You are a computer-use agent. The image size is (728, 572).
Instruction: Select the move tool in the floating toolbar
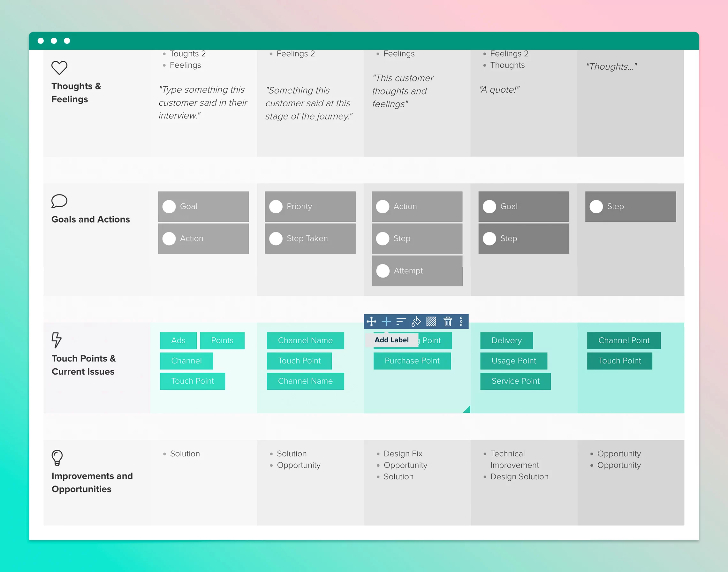[371, 322]
